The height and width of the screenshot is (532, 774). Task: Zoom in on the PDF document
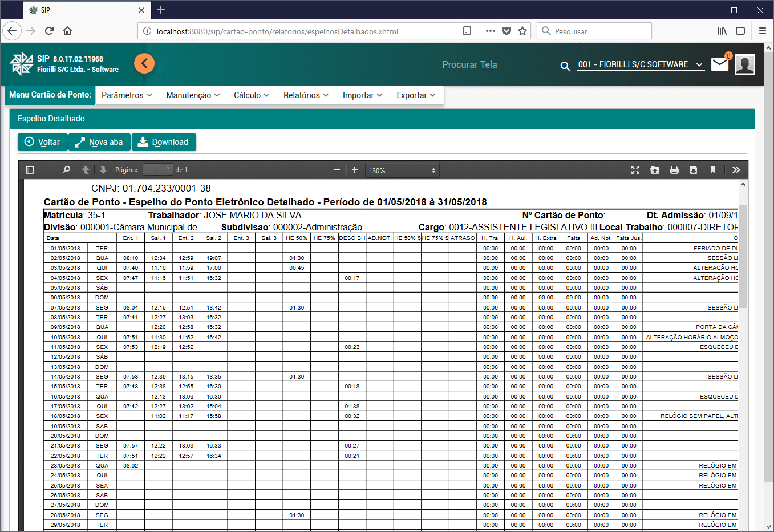[x=355, y=170]
